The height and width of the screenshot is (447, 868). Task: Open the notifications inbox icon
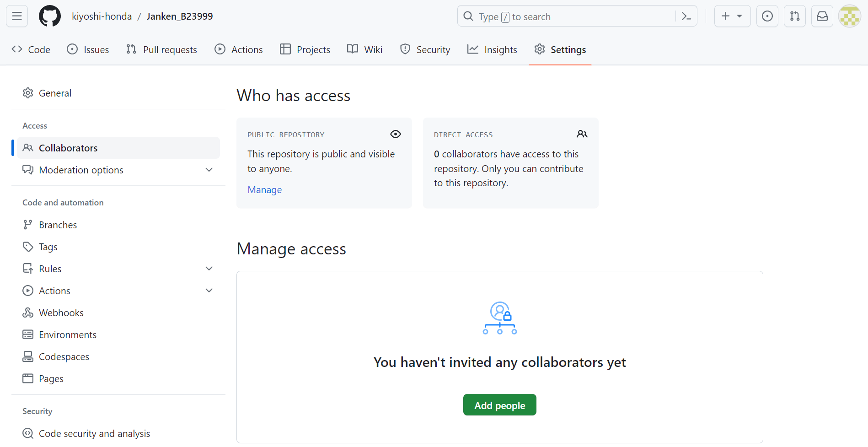(822, 16)
